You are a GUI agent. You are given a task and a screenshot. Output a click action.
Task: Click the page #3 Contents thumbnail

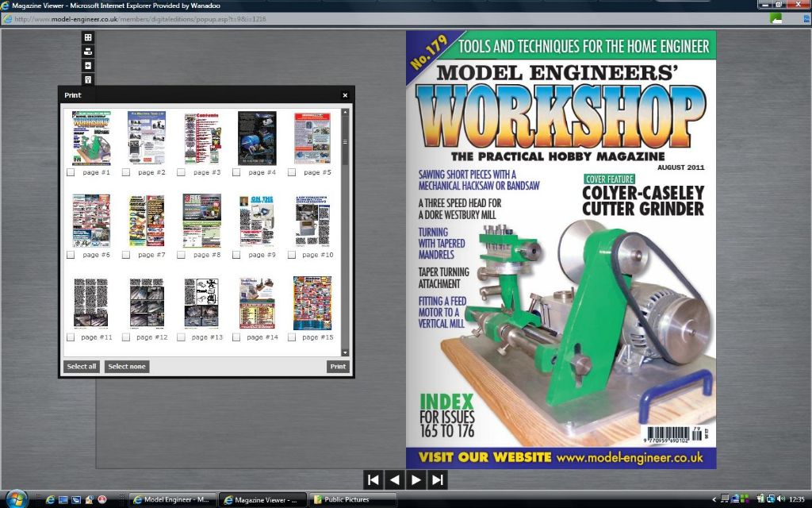tap(202, 138)
